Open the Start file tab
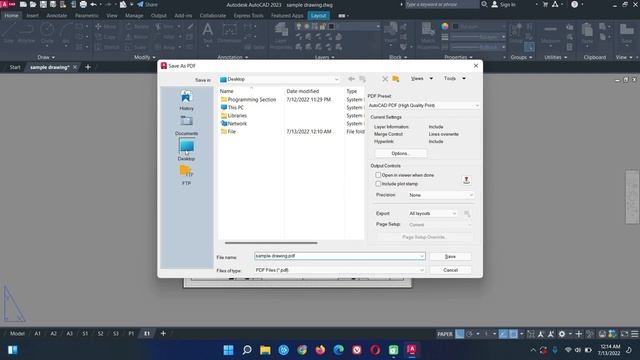Image resolution: width=640 pixels, height=360 pixels. pos(15,67)
